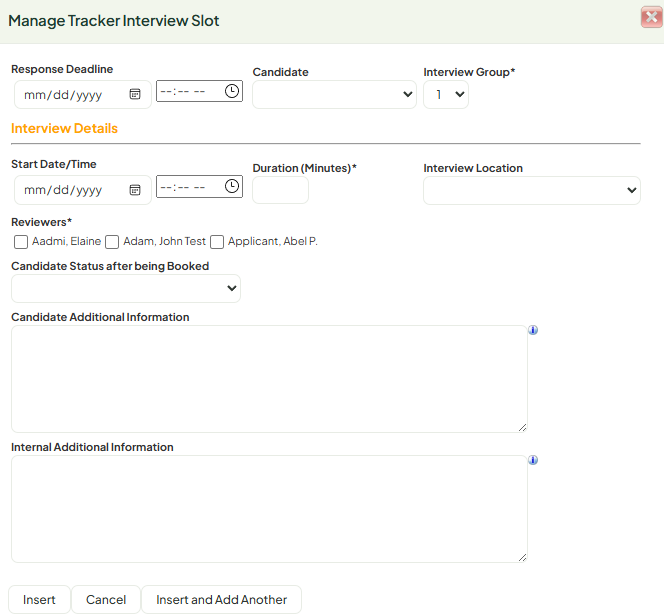Screen dimensions: 664x616
Task: Click info icon beside Candidate Additional Information
Action: click(533, 330)
